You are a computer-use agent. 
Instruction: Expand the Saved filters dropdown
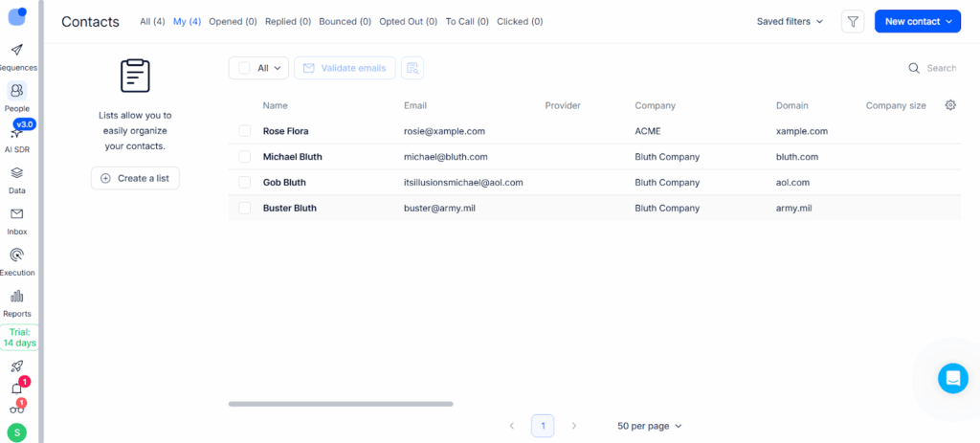(790, 21)
